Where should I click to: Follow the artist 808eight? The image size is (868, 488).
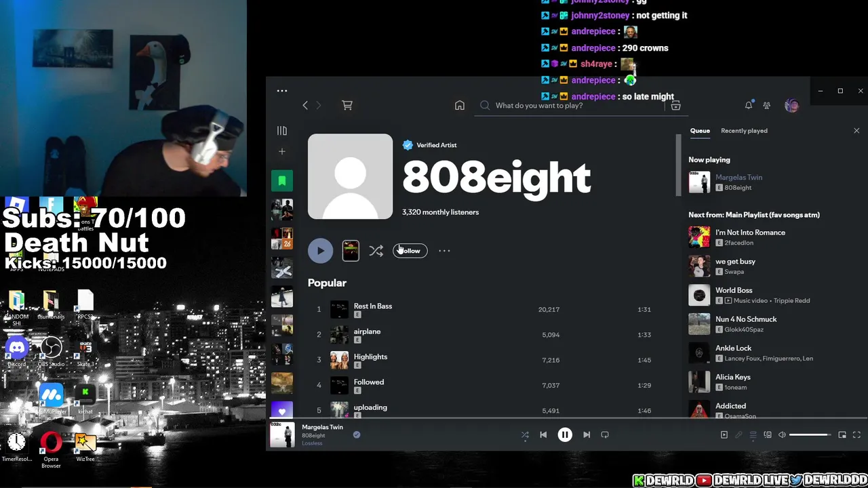click(410, 251)
